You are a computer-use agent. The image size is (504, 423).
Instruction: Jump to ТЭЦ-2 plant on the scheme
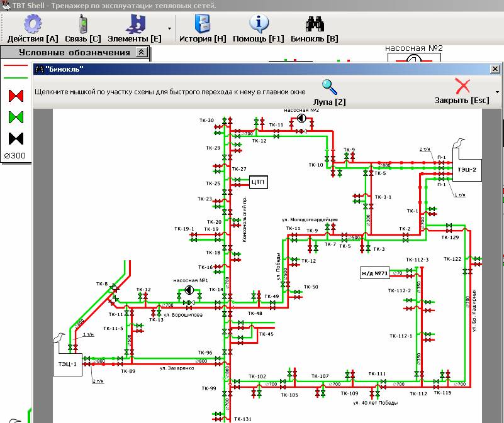[467, 169]
